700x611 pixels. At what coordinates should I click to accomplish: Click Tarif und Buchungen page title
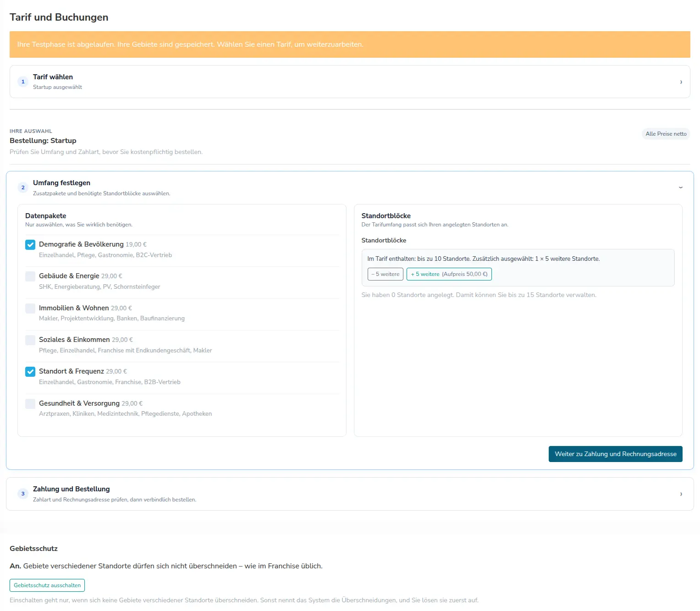[x=59, y=17]
